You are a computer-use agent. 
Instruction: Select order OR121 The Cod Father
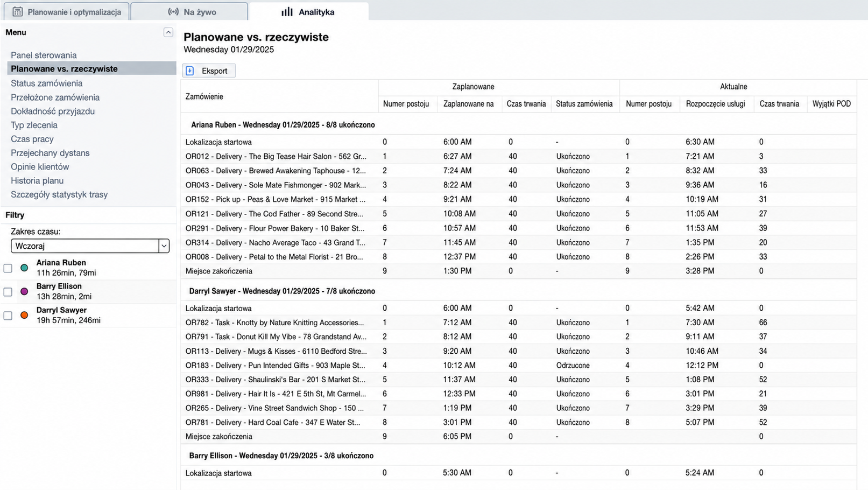pyautogui.click(x=274, y=214)
